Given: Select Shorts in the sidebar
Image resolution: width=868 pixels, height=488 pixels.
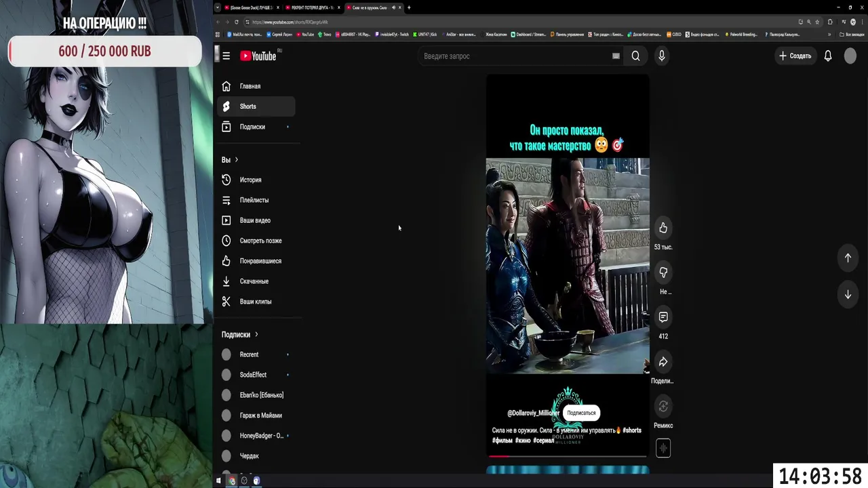Looking at the screenshot, I should pyautogui.click(x=256, y=106).
